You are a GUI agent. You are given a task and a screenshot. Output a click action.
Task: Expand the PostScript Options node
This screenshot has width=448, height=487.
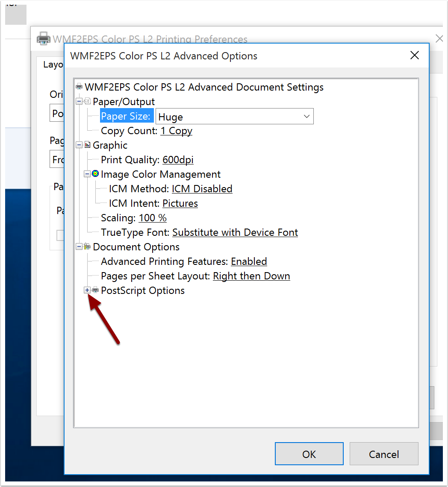(x=87, y=290)
